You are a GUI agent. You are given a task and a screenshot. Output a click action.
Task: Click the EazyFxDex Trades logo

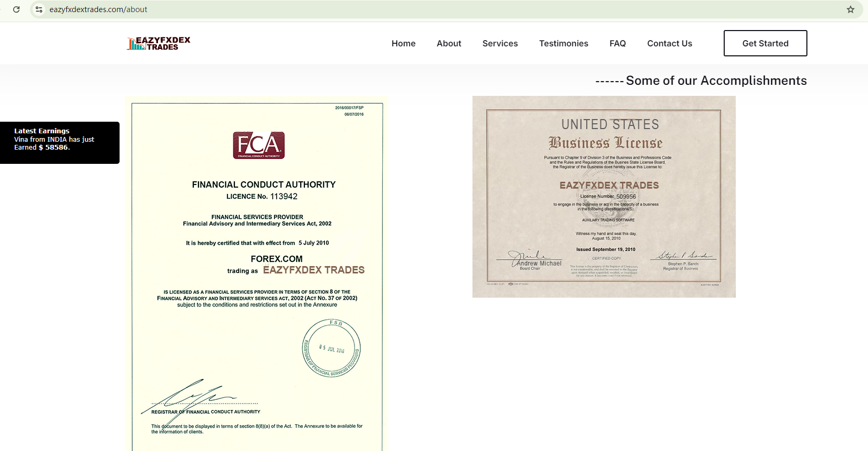click(x=159, y=43)
